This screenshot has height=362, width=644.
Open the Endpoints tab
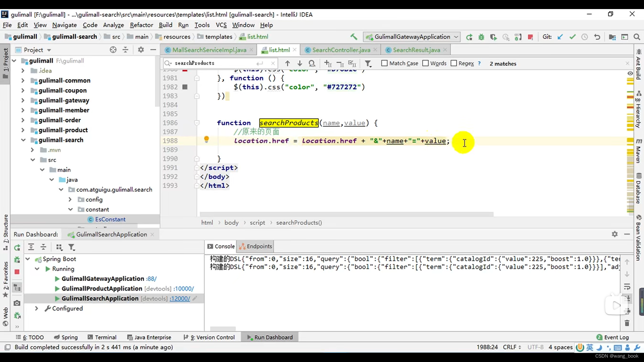(256, 246)
